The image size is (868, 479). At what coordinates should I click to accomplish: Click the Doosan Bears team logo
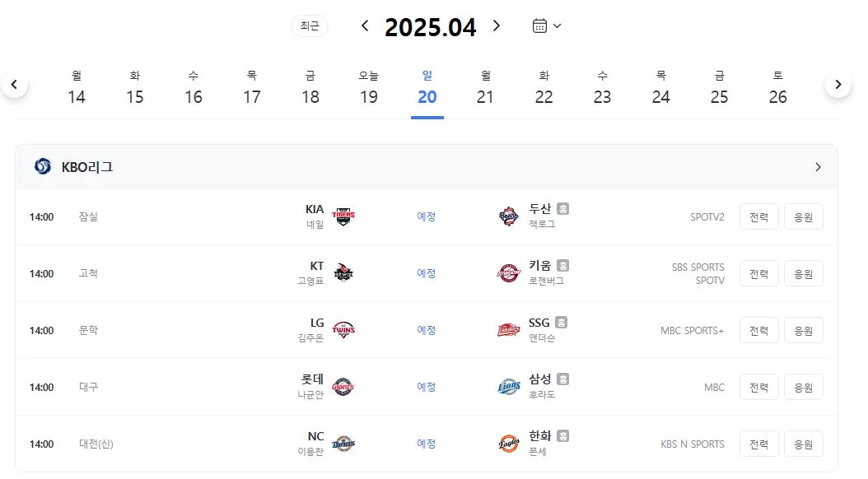point(508,216)
